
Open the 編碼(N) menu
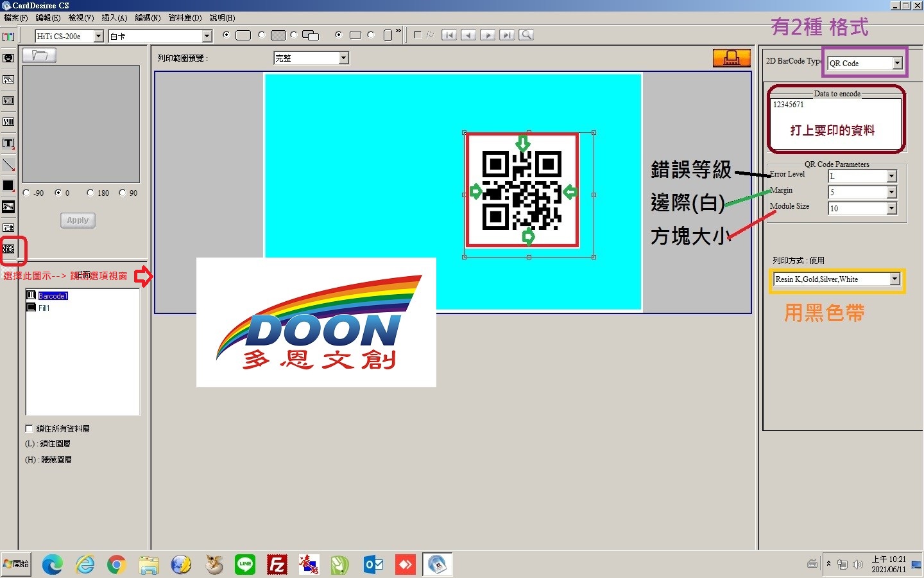click(x=148, y=18)
